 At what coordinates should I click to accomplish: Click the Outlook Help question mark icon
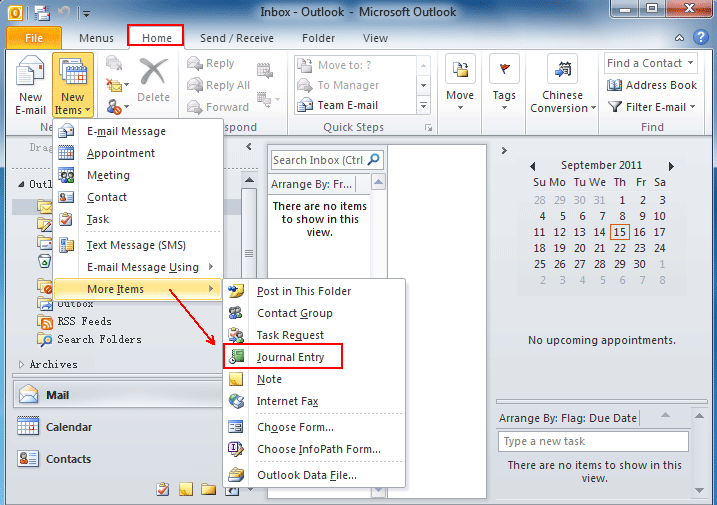click(x=700, y=37)
